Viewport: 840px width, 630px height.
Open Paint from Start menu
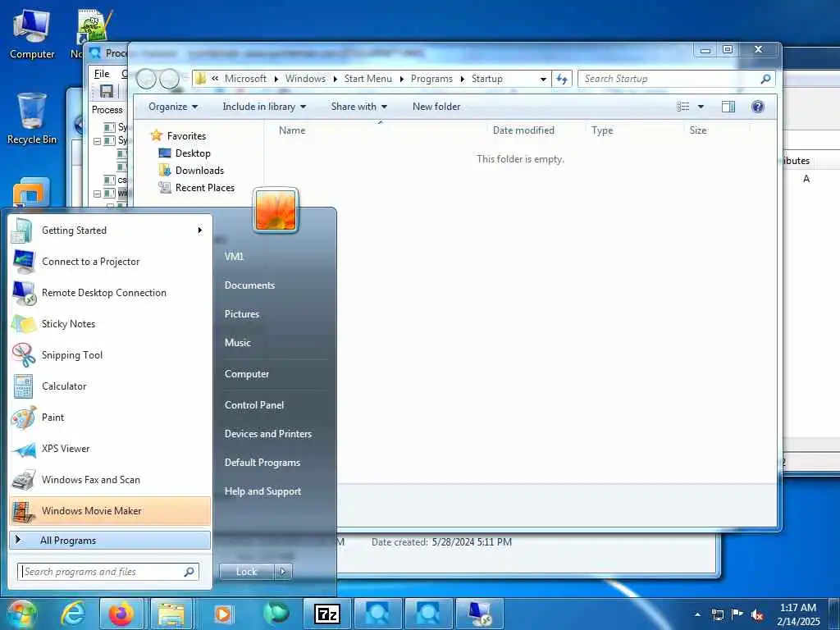point(110,418)
